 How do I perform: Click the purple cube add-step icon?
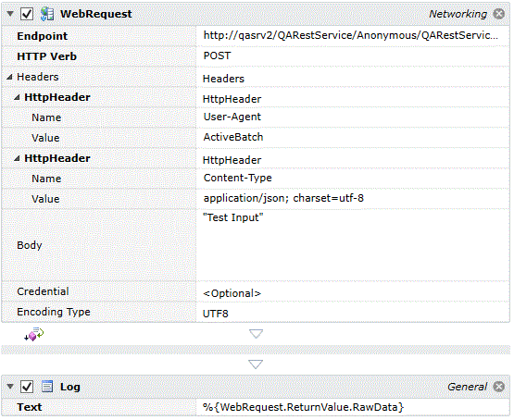[x=33, y=334]
